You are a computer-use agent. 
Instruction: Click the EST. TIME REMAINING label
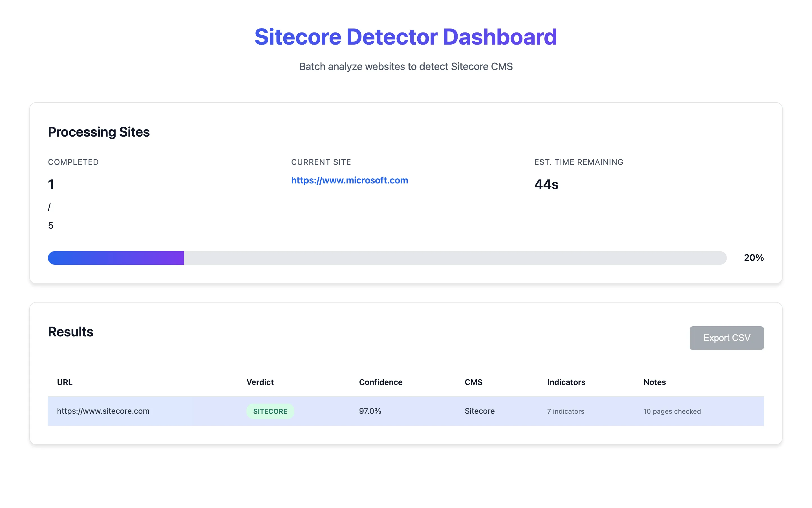click(x=579, y=162)
